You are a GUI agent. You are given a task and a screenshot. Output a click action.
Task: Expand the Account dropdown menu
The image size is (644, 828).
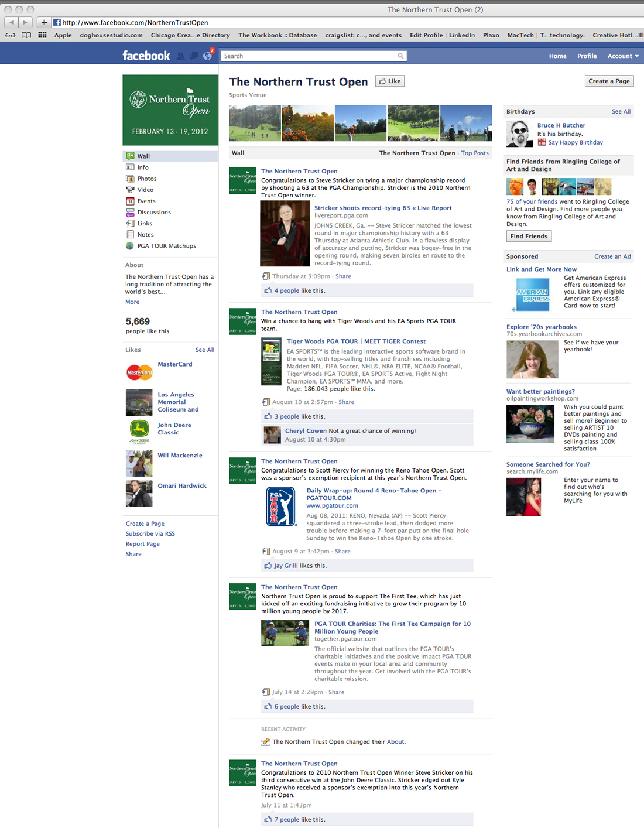click(623, 56)
